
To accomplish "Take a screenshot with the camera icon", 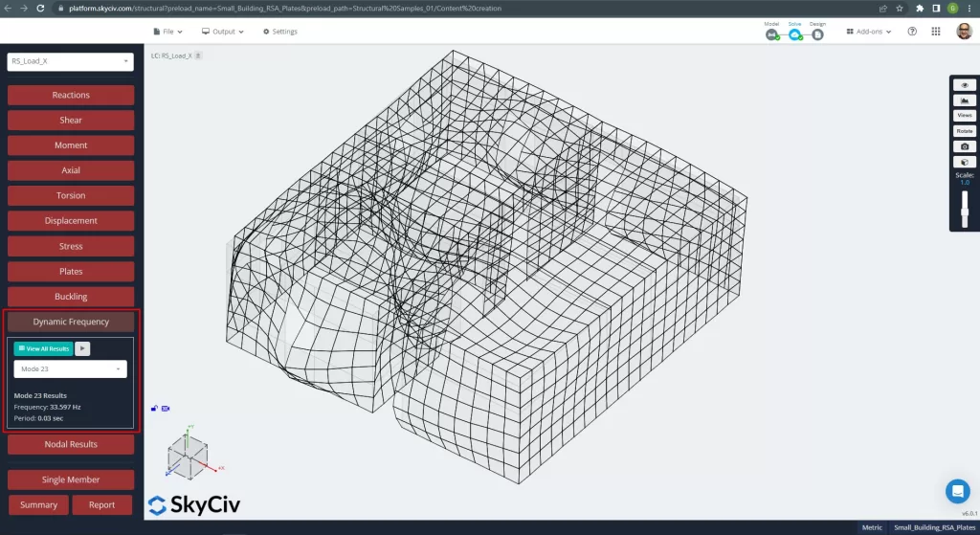I will tap(965, 146).
